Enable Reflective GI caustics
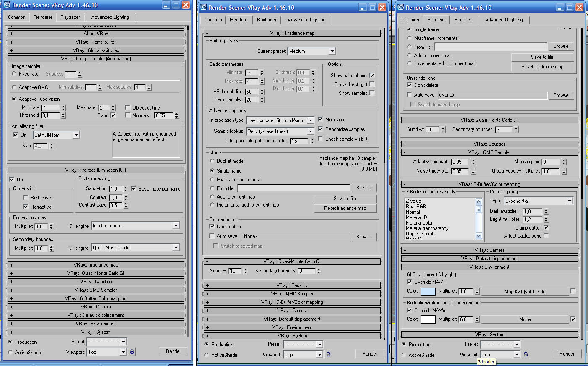This screenshot has width=588, height=366. 26,198
